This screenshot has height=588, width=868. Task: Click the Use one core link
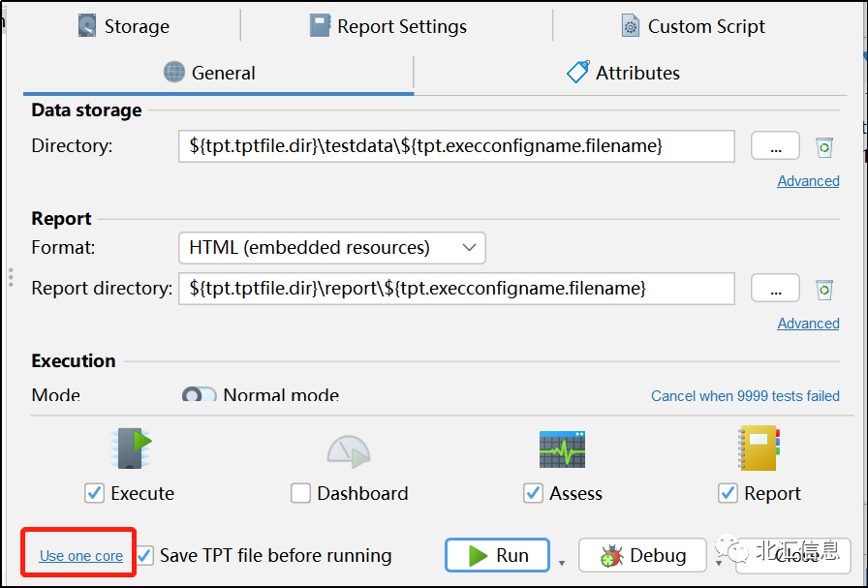click(81, 556)
